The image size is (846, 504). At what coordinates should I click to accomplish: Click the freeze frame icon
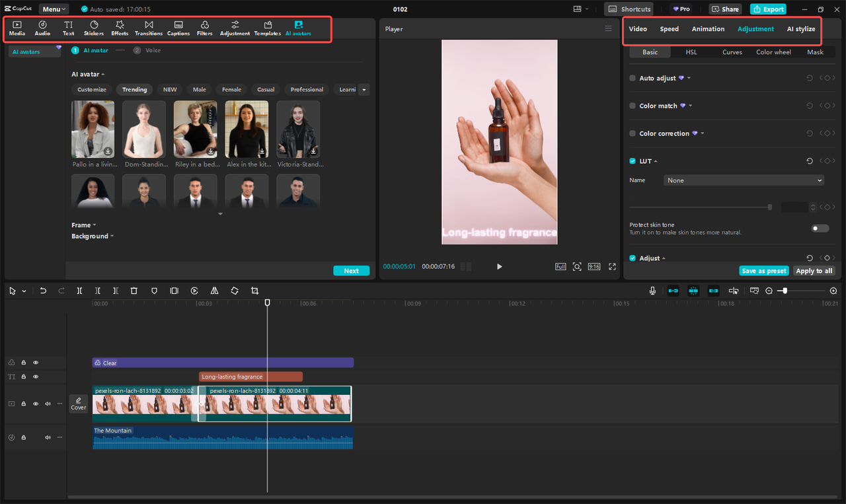click(x=174, y=291)
